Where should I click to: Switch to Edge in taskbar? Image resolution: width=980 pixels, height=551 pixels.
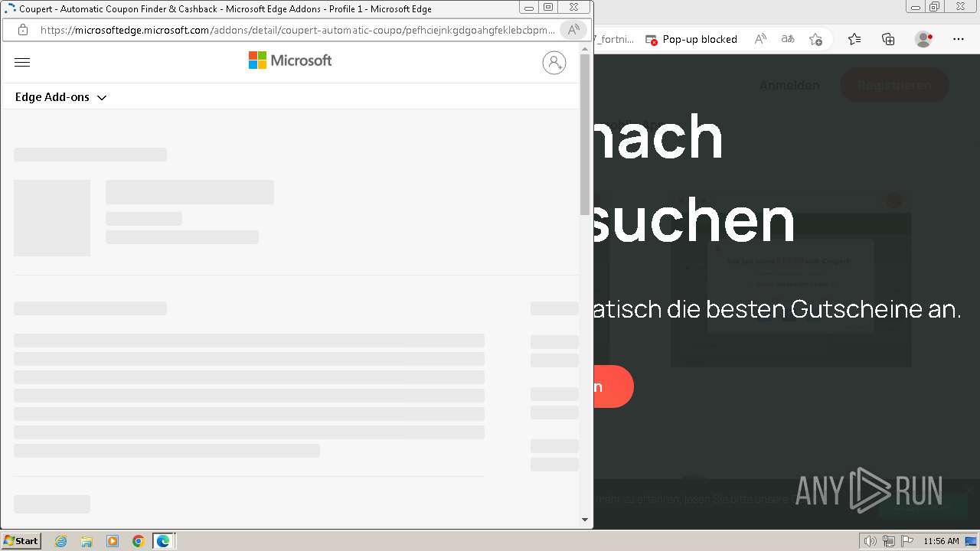(164, 541)
